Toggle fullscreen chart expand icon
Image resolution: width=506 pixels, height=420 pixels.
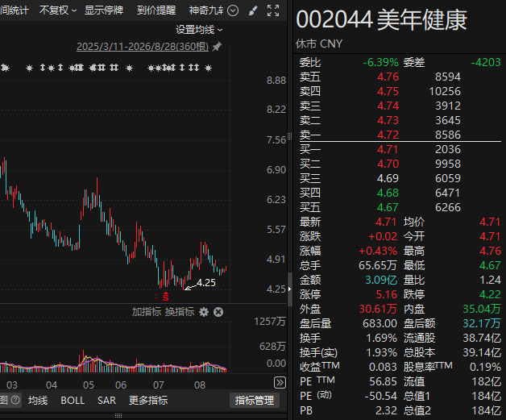[x=273, y=10]
